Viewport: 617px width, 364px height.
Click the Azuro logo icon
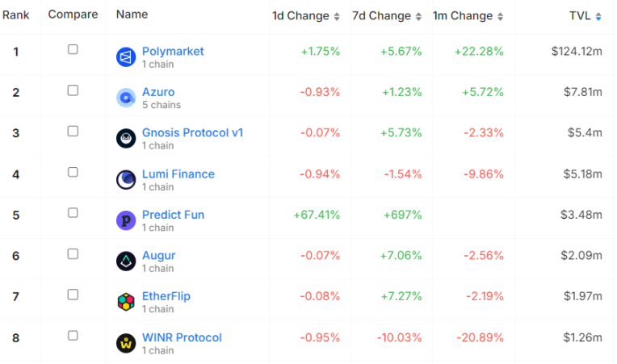click(x=126, y=98)
